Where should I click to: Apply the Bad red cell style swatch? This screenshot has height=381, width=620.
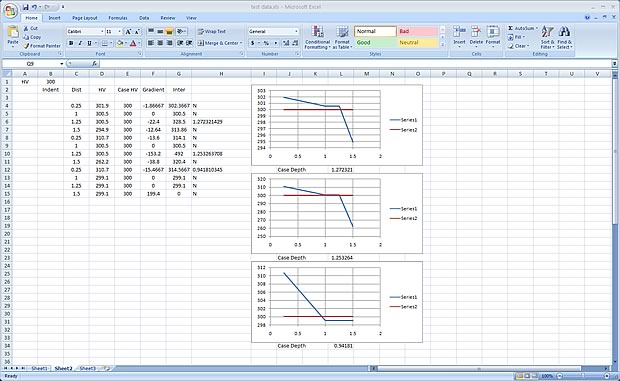418,31
